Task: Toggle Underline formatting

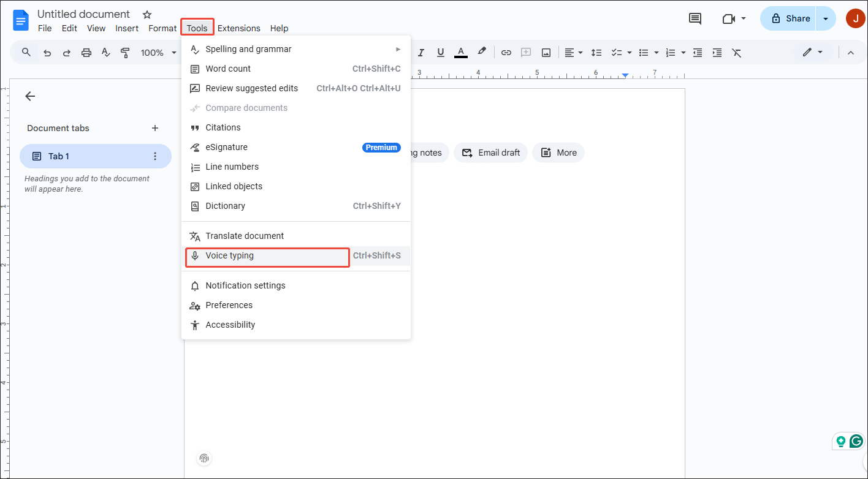Action: pyautogui.click(x=441, y=52)
